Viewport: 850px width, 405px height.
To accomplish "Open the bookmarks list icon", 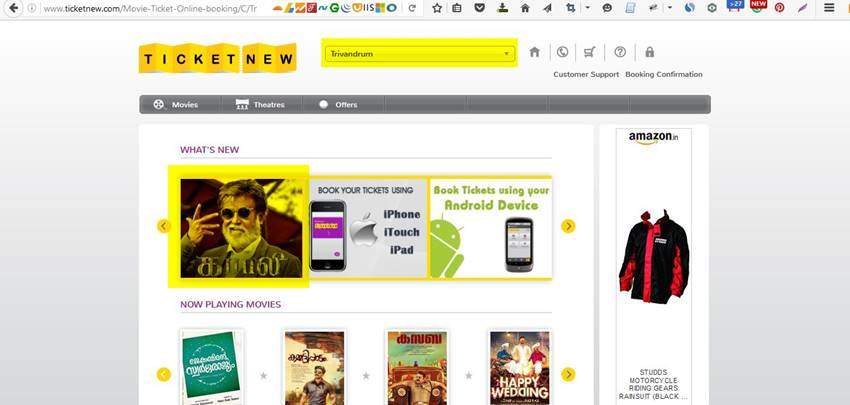I will pos(457,8).
